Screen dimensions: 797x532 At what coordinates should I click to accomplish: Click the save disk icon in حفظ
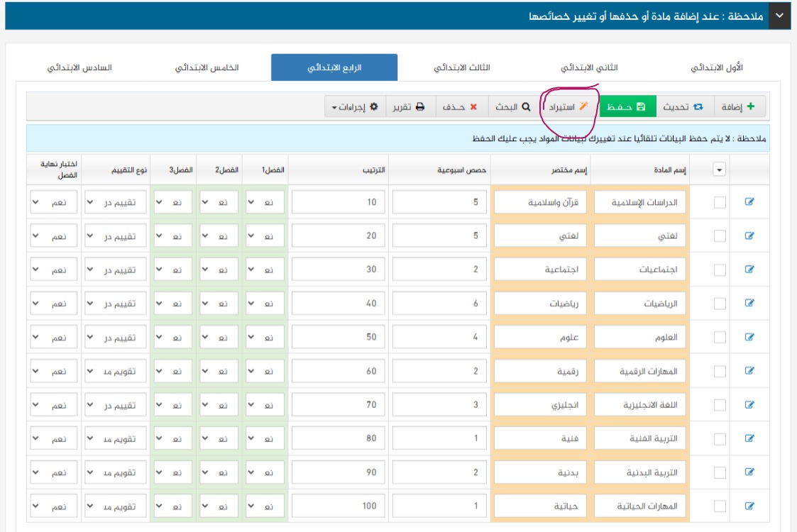pyautogui.click(x=641, y=106)
